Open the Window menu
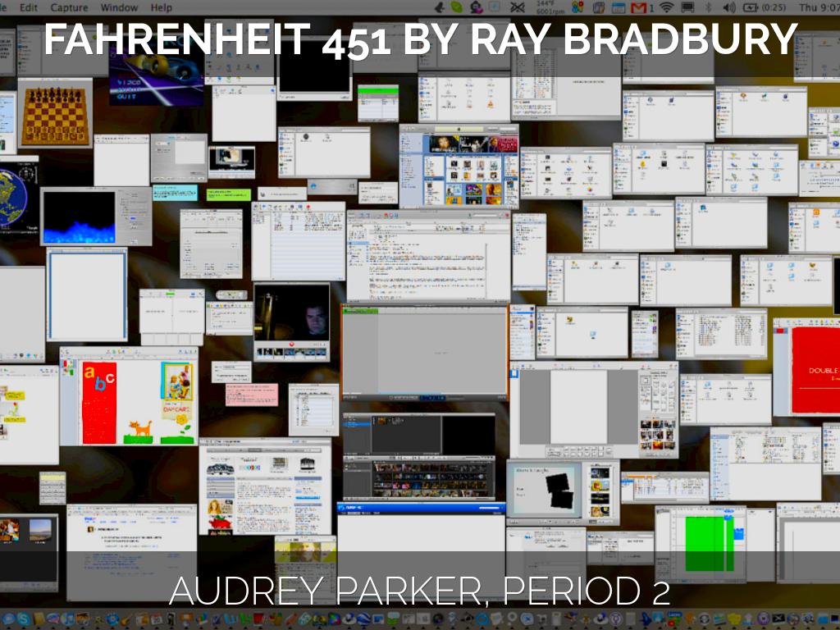840x630 pixels. tap(117, 7)
